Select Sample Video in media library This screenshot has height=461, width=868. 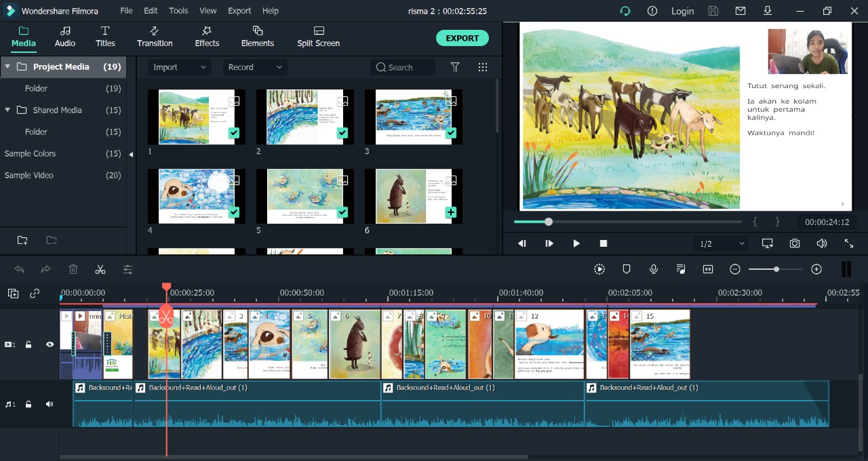pos(29,175)
